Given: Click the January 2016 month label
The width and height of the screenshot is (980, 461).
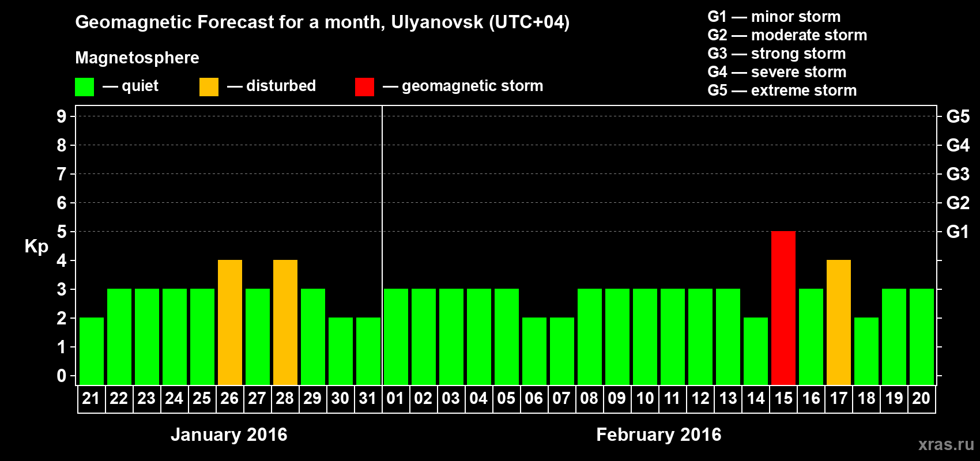Looking at the screenshot, I should coord(229,434).
